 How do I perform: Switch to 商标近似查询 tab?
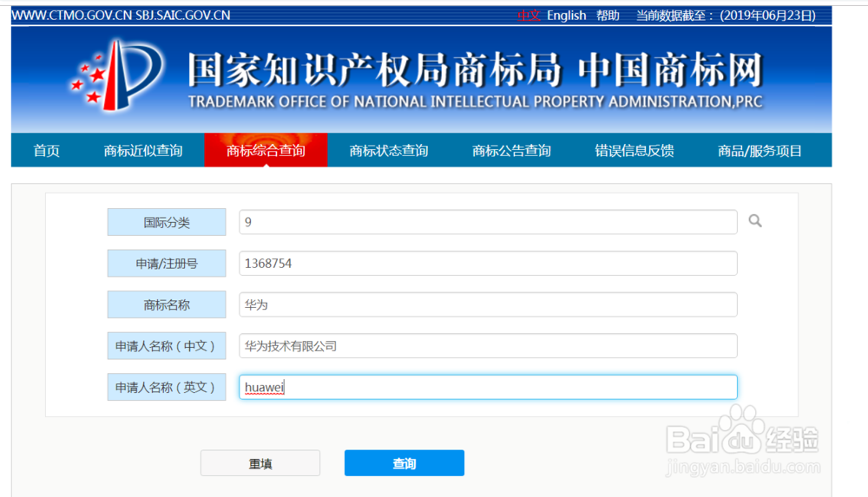pyautogui.click(x=143, y=151)
